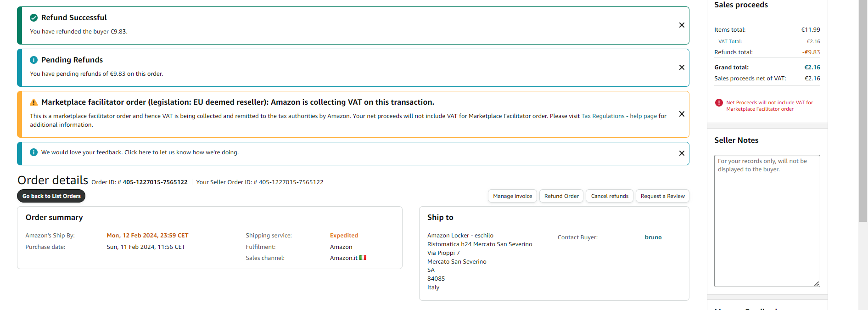Click the Ship to heading
The width and height of the screenshot is (868, 310).
[440, 218]
